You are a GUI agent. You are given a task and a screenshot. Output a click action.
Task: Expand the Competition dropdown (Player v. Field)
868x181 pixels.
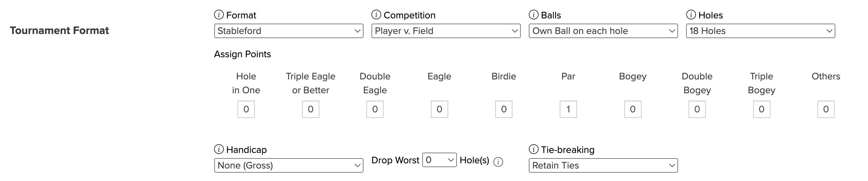(x=446, y=31)
